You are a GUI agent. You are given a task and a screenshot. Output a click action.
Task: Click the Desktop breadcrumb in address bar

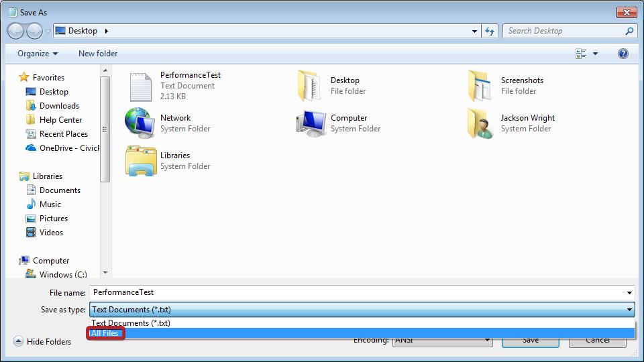(x=83, y=31)
